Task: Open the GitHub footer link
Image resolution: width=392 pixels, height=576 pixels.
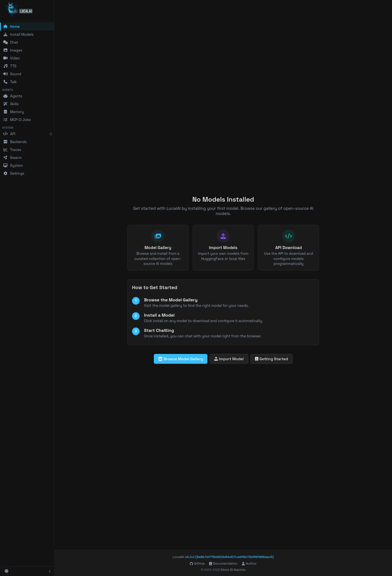Action: click(197, 563)
